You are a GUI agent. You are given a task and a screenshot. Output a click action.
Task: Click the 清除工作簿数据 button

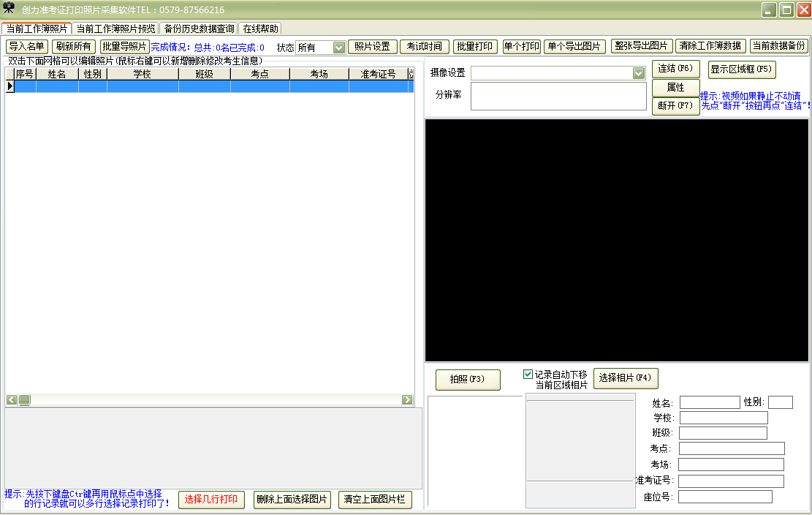point(710,46)
